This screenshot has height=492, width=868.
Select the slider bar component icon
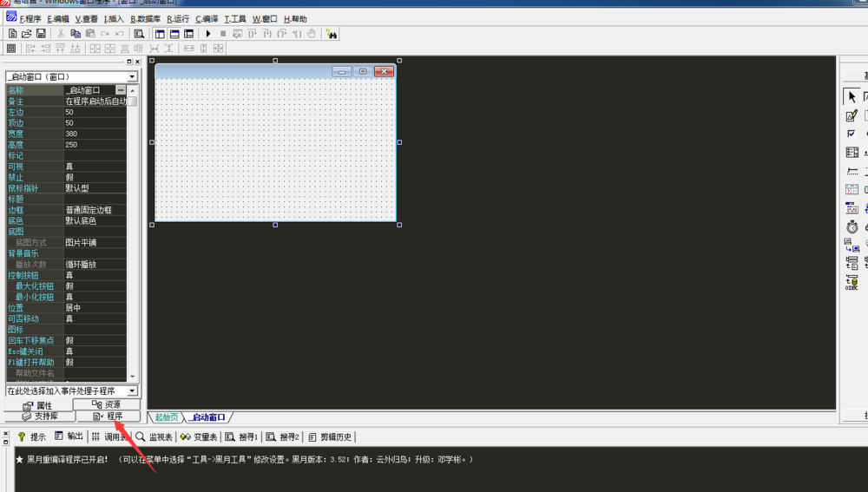(x=852, y=171)
